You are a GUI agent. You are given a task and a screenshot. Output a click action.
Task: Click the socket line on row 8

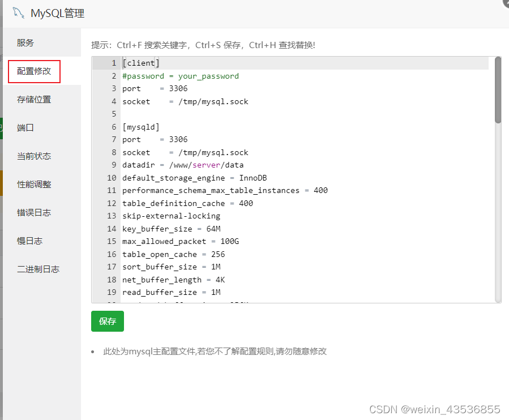click(x=185, y=152)
